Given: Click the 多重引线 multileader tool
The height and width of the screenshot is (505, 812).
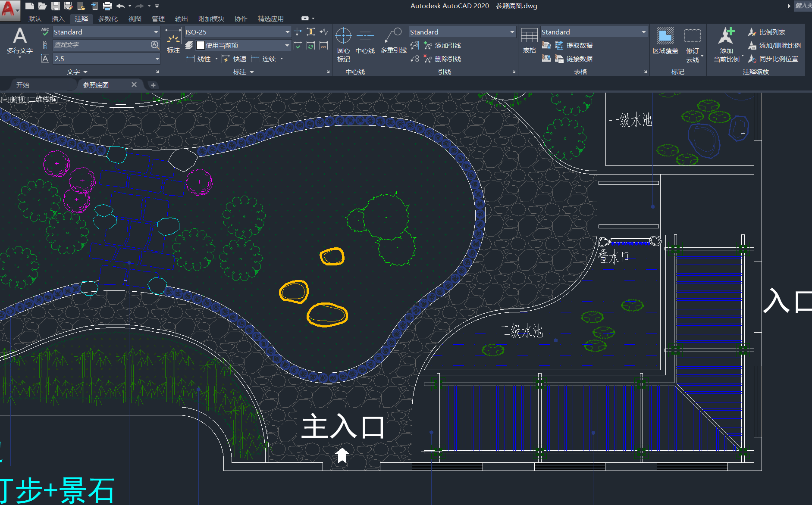Looking at the screenshot, I should [393, 41].
